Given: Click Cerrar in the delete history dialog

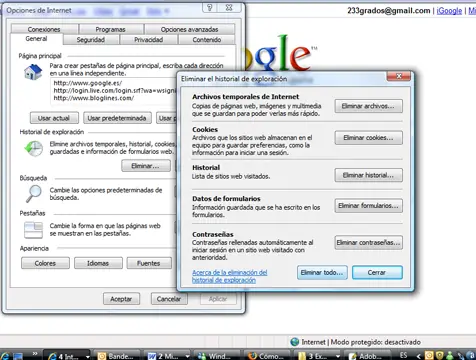Looking at the screenshot, I should click(377, 273).
